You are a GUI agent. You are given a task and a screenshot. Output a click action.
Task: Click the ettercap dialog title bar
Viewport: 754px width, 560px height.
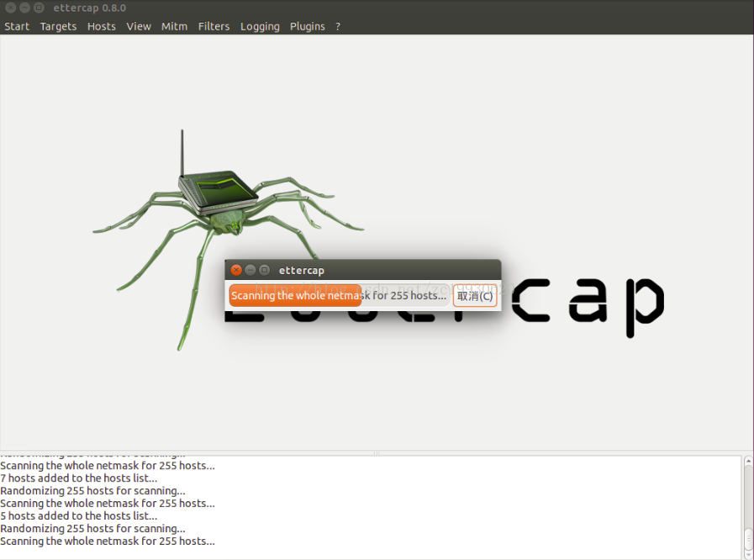coord(363,270)
